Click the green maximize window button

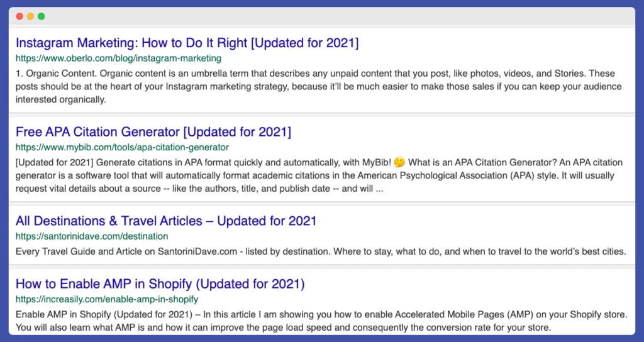pos(41,16)
